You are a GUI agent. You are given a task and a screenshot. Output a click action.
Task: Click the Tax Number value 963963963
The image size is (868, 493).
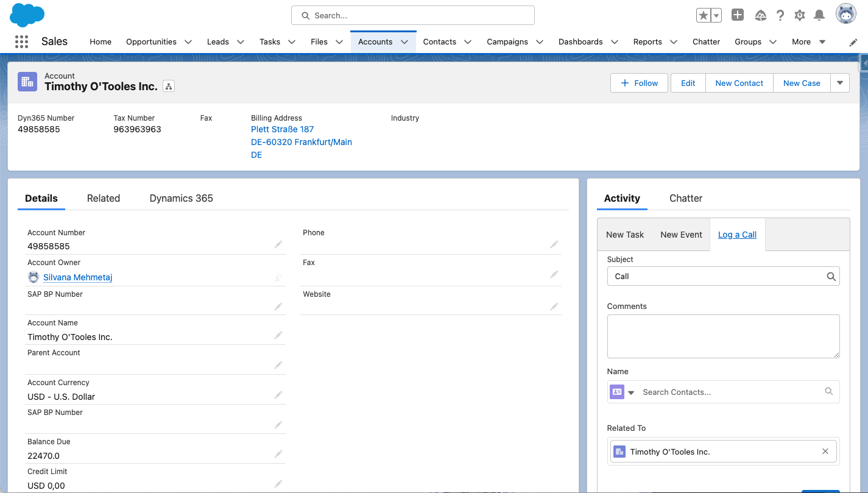click(138, 129)
